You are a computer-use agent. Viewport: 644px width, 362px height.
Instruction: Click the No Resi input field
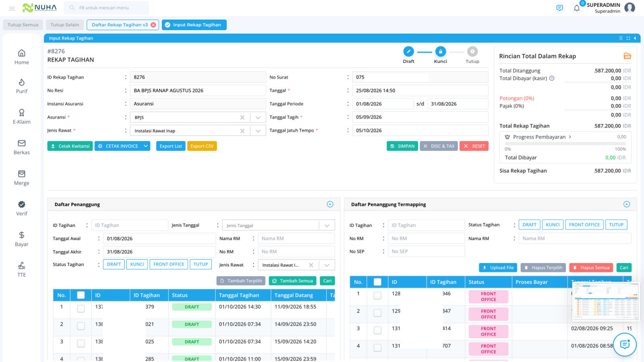point(198,90)
